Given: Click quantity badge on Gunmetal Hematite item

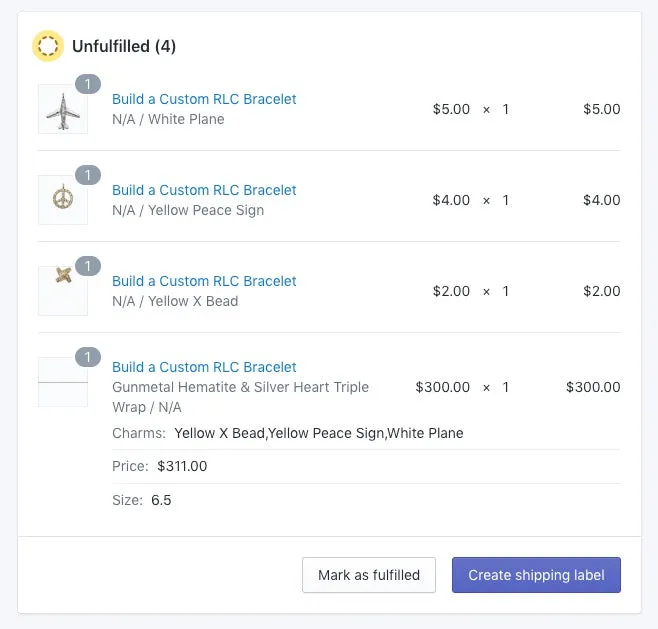Looking at the screenshot, I should [x=88, y=357].
